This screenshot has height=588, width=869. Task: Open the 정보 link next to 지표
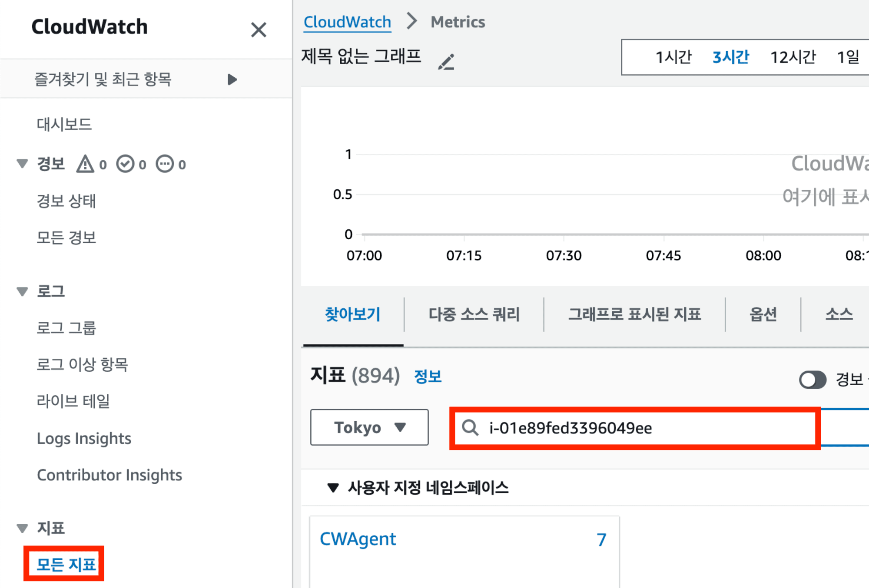click(x=428, y=376)
